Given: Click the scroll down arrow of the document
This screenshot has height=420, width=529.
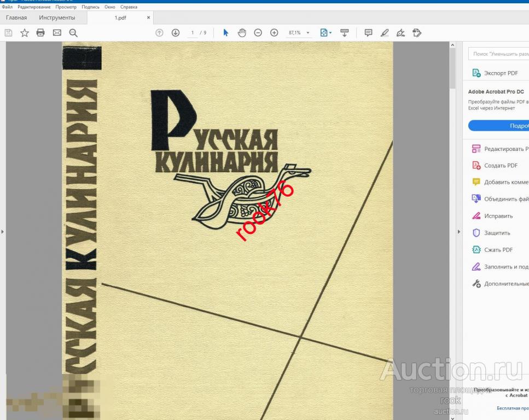Looking at the screenshot, I should tap(453, 418).
